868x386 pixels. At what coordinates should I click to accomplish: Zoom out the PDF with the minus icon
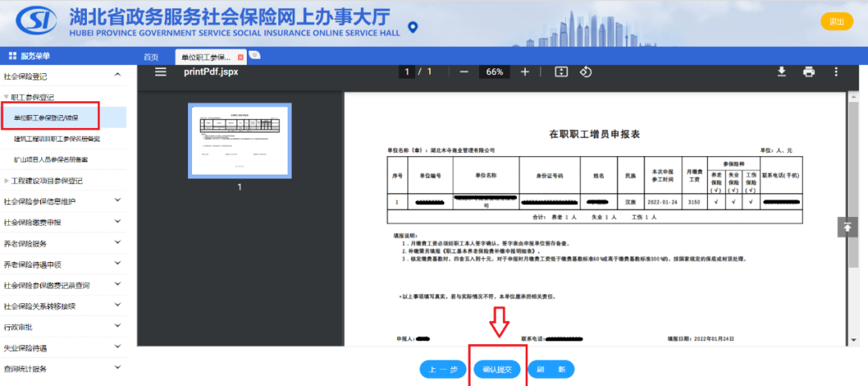pyautogui.click(x=464, y=72)
